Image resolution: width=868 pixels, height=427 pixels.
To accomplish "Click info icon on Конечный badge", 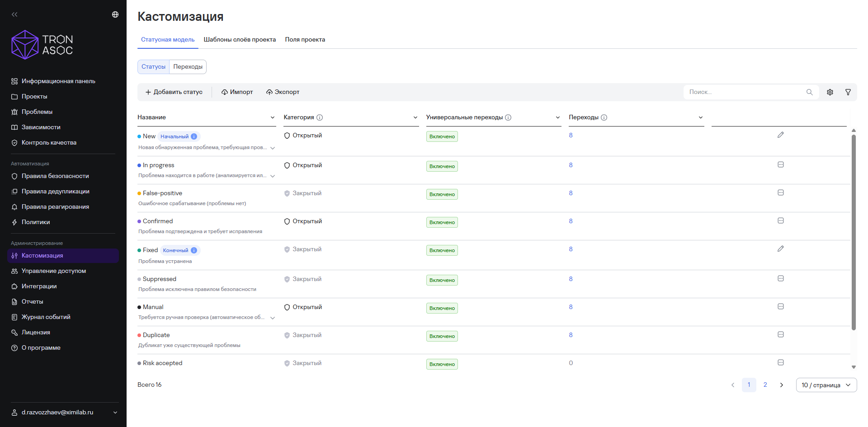I will [194, 250].
